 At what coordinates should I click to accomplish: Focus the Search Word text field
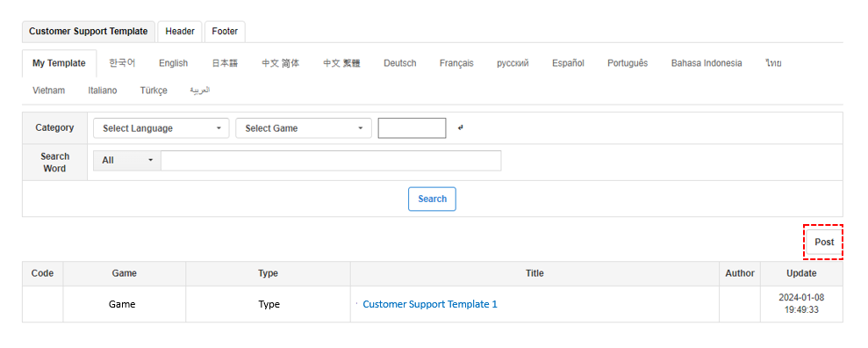pos(331,160)
